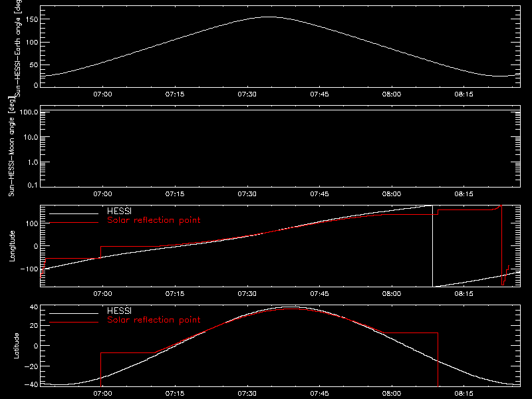Screen dimensions: 532x399
Task: Click 08:00 label under Earth angle plot
Action: click(392, 94)
